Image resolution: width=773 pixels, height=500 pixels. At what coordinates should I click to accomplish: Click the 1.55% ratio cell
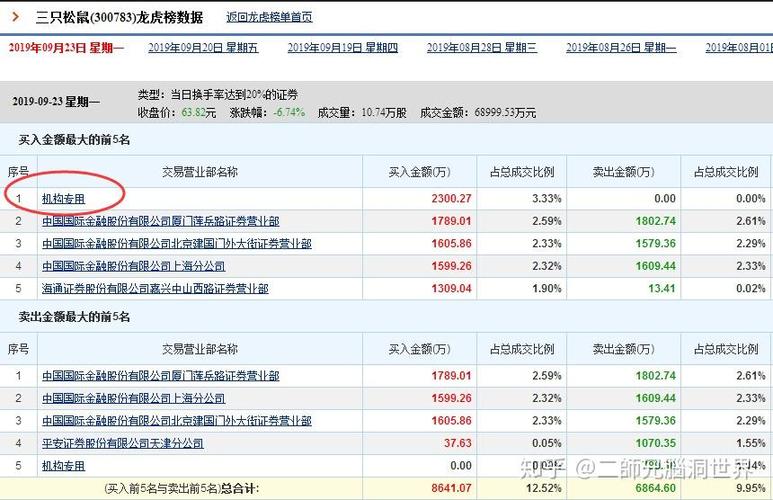pos(751,443)
